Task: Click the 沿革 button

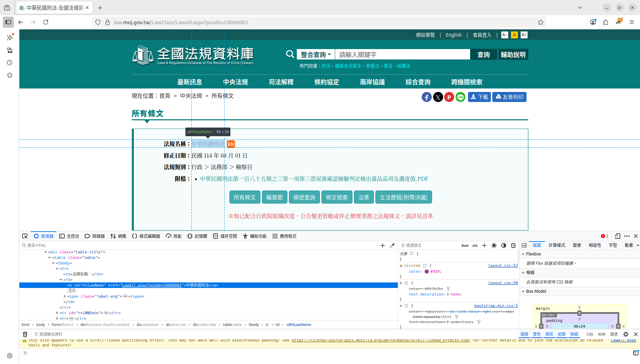Action: pyautogui.click(x=364, y=197)
